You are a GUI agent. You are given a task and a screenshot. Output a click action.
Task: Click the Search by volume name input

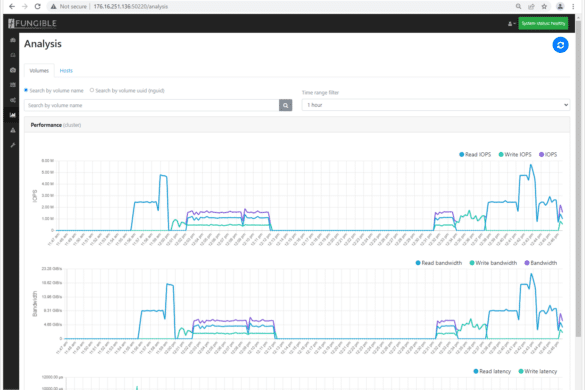151,105
